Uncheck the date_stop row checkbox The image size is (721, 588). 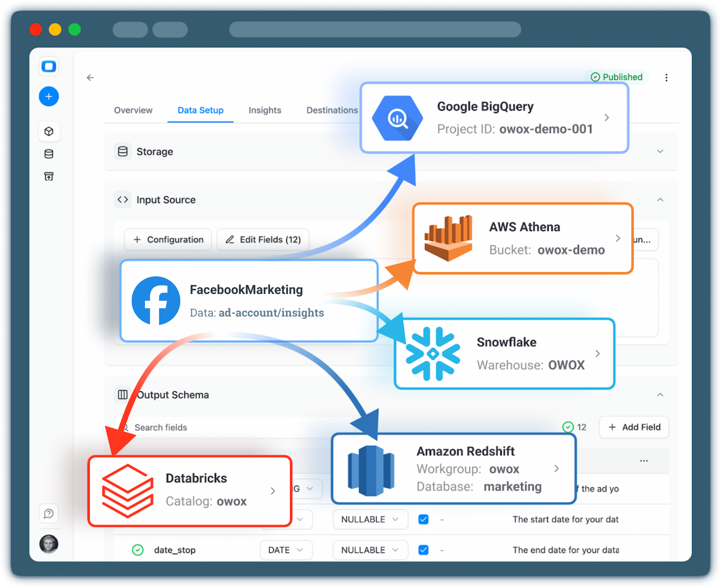point(423,550)
